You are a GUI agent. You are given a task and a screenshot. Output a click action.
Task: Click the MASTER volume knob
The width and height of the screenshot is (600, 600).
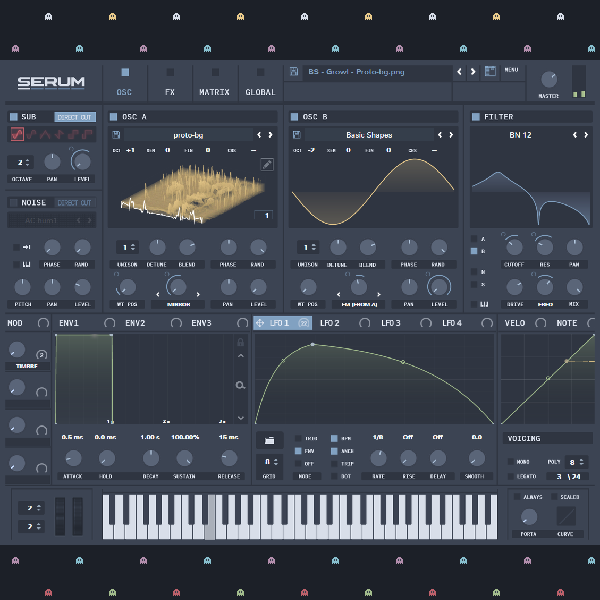tap(549, 79)
